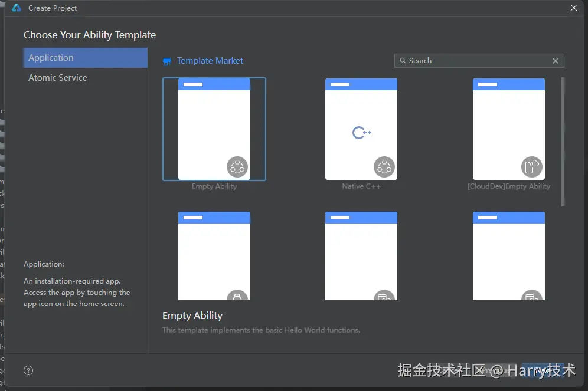The width and height of the screenshot is (588, 391).
Task: Click the bottom-left second-row template thumbnail
Action: pos(214,255)
